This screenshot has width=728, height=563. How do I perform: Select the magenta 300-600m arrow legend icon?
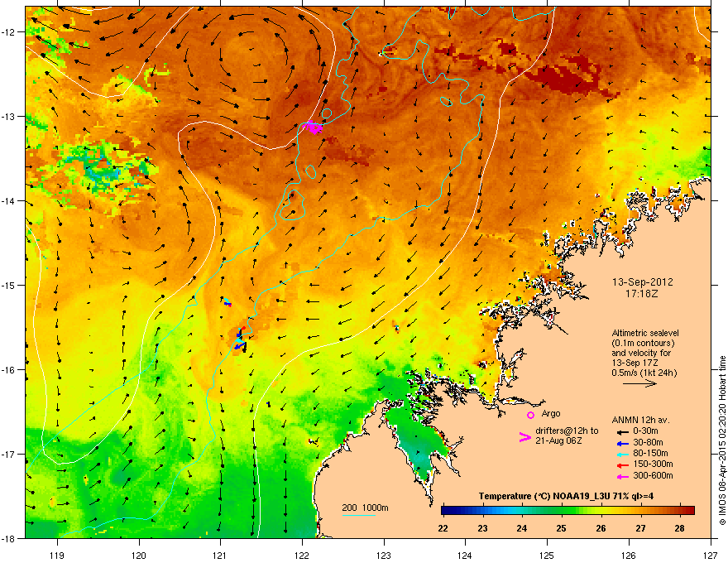click(623, 476)
